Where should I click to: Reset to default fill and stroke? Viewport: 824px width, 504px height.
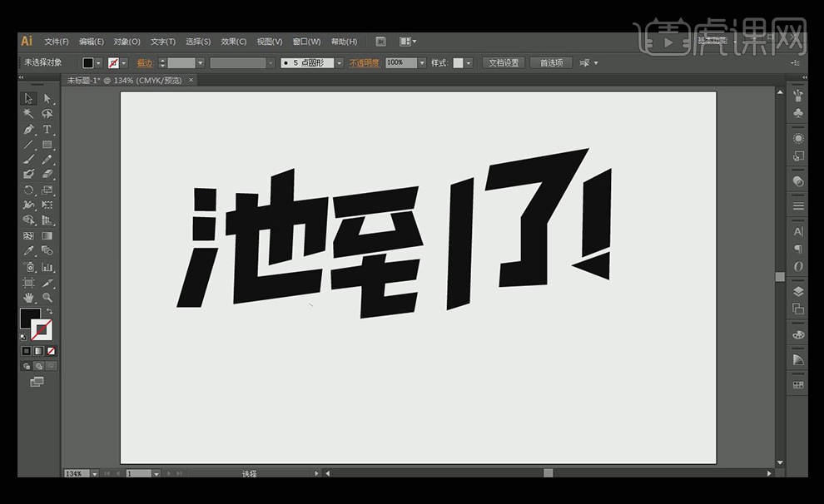coord(23,337)
